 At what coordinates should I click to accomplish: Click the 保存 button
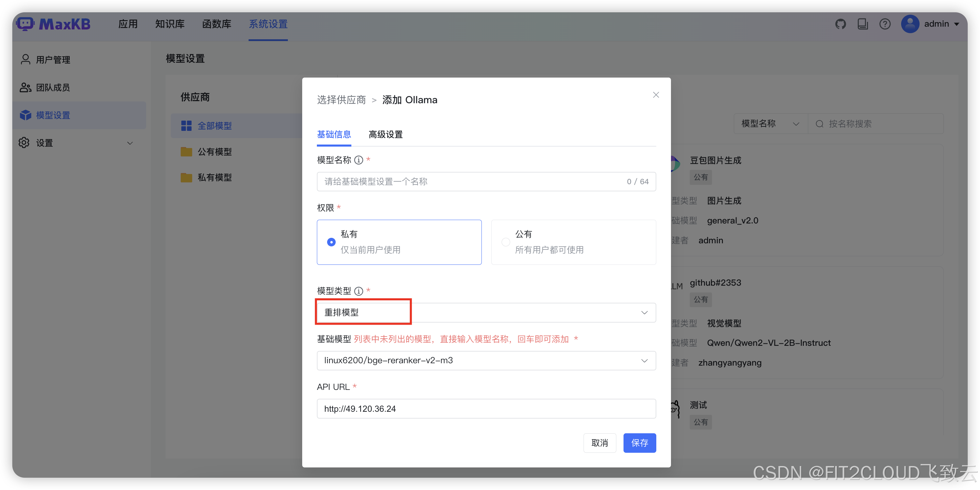(639, 443)
